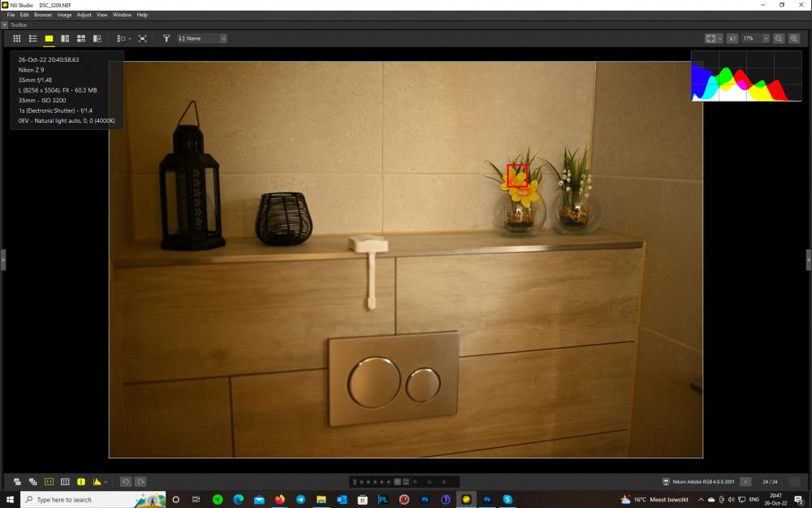Open the histogram options dropdown arrow

coord(106,481)
